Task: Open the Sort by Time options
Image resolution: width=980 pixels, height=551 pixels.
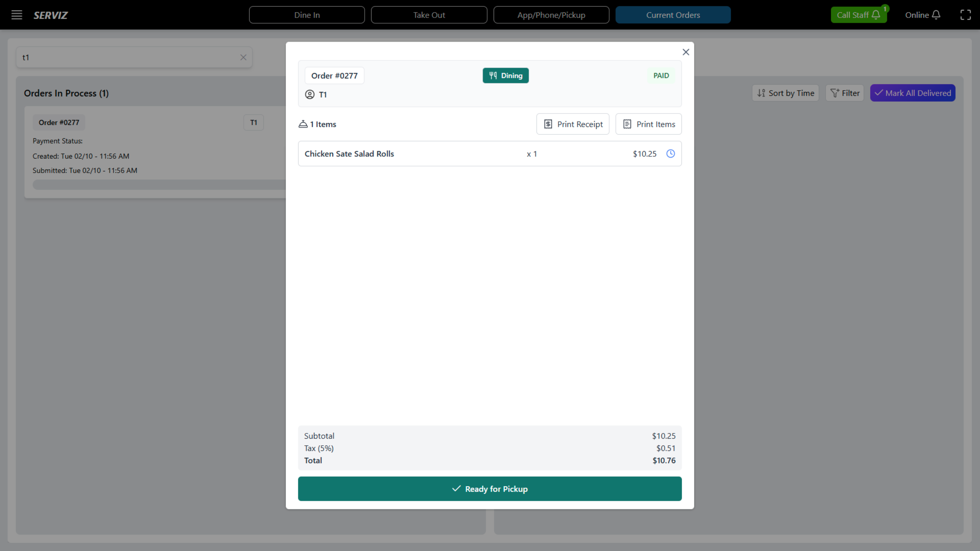Action: pos(785,93)
